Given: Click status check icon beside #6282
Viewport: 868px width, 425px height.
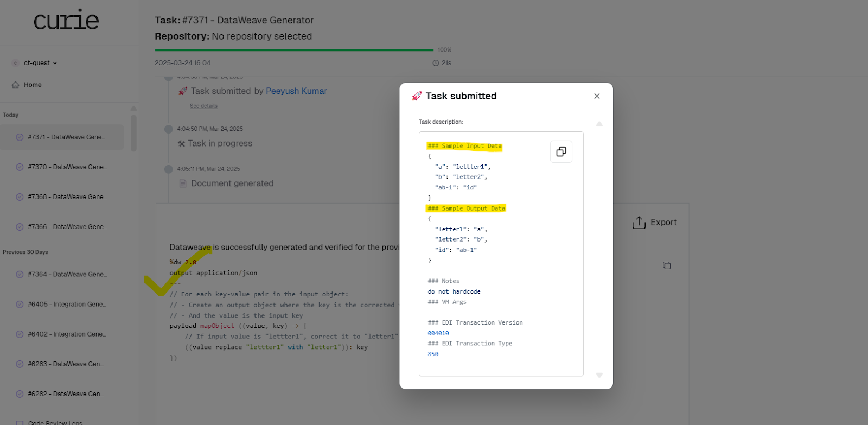Looking at the screenshot, I should click(x=20, y=394).
